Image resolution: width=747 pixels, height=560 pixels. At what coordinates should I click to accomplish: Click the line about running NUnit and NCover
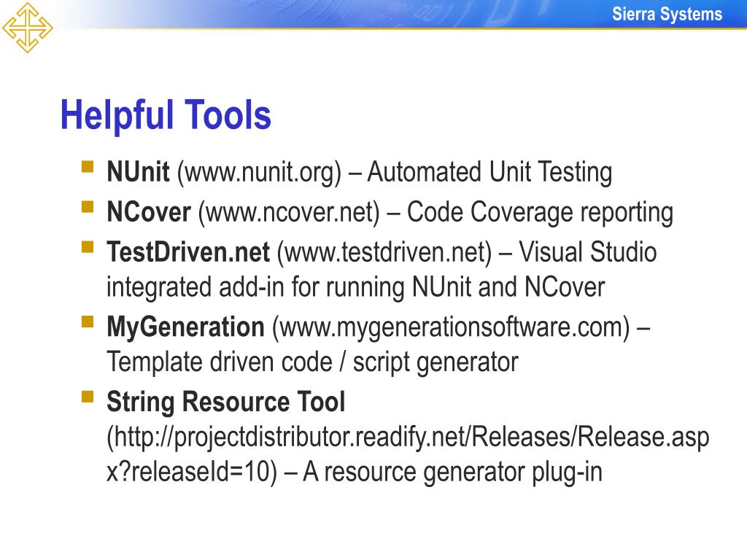(355, 287)
